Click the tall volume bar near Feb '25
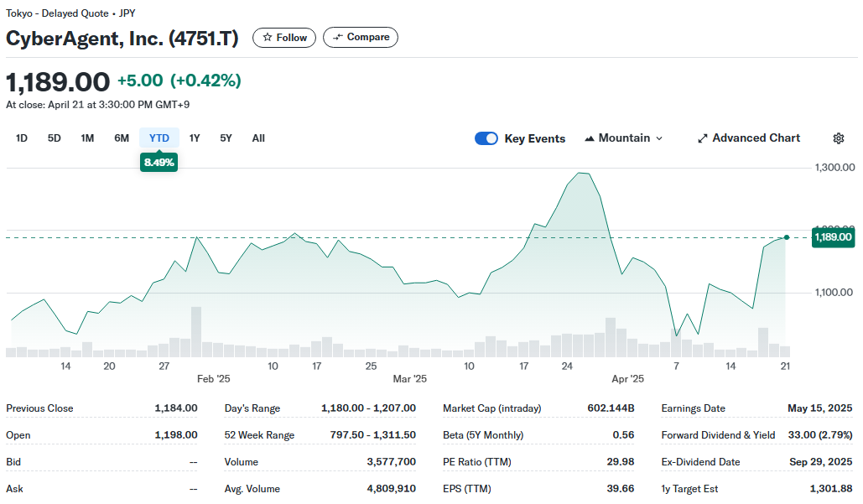 (x=196, y=331)
